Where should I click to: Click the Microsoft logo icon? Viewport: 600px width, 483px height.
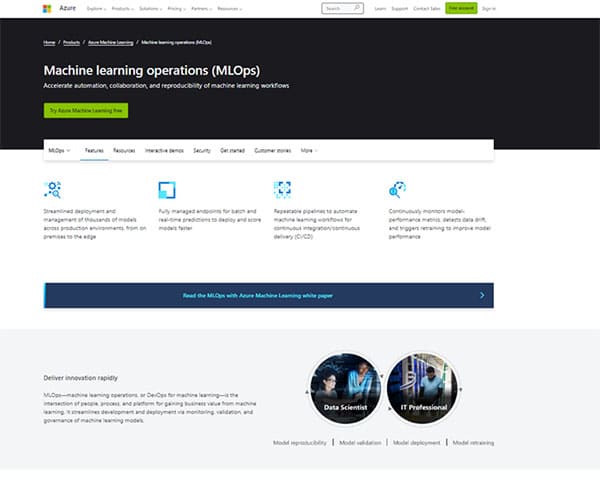(47, 8)
